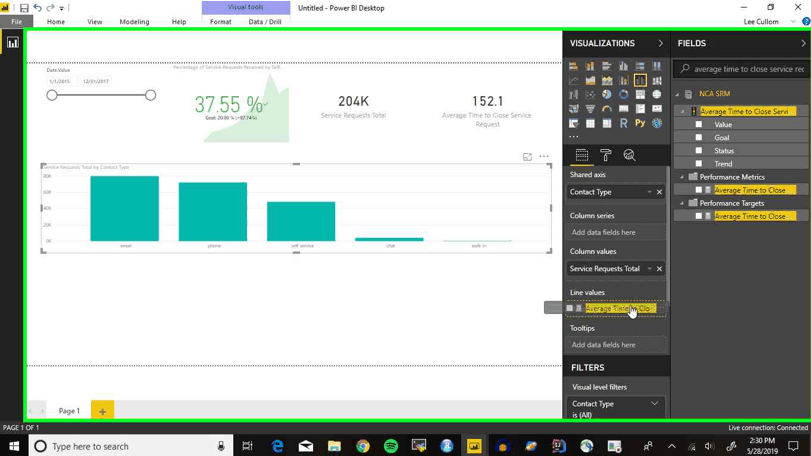Choose the funnel visualization
The image size is (811, 456).
point(590,109)
